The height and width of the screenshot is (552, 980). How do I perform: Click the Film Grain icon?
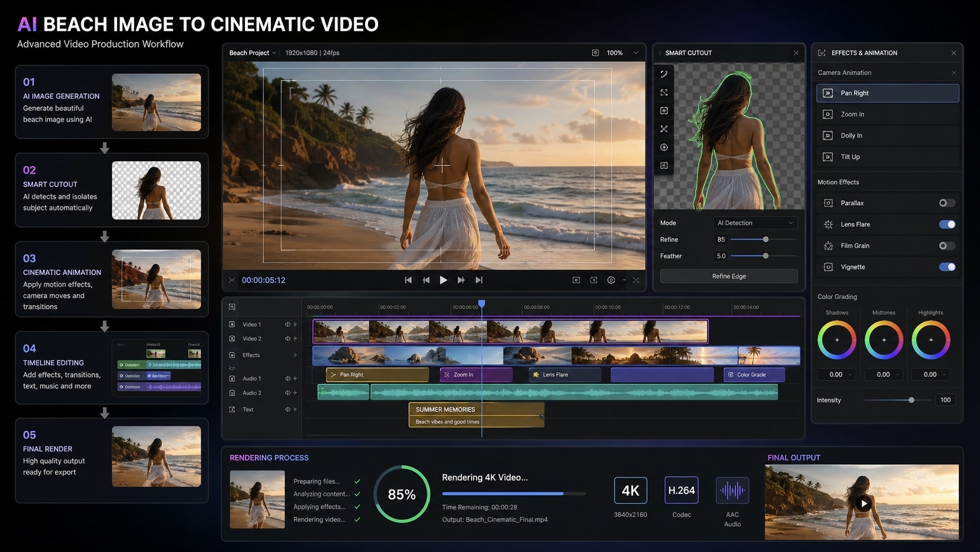click(x=828, y=246)
